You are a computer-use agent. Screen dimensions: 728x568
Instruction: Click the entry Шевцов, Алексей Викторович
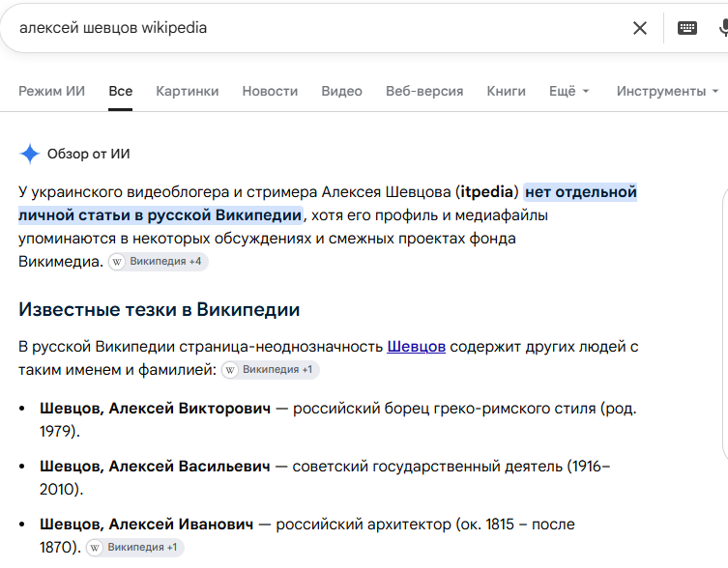(x=155, y=409)
